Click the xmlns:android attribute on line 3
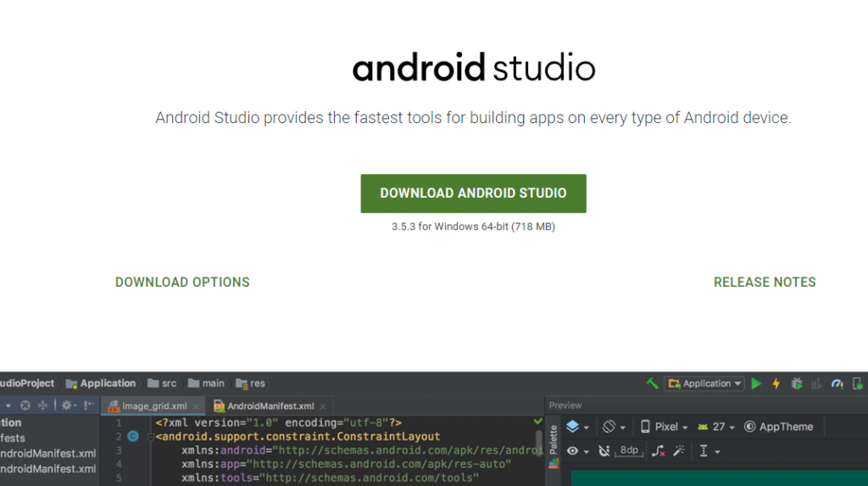The height and width of the screenshot is (486, 868). click(363, 450)
